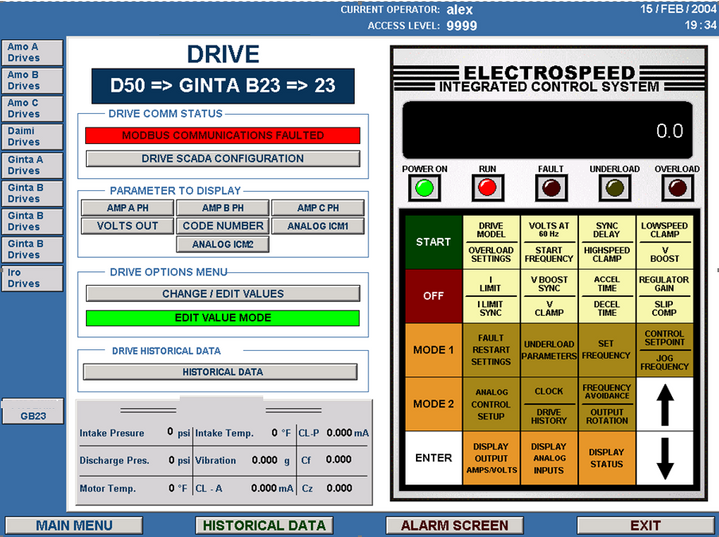Viewport: 719px width, 537px height.
Task: Select the UNDERLOAD PARAMETERS key
Action: pos(549,350)
